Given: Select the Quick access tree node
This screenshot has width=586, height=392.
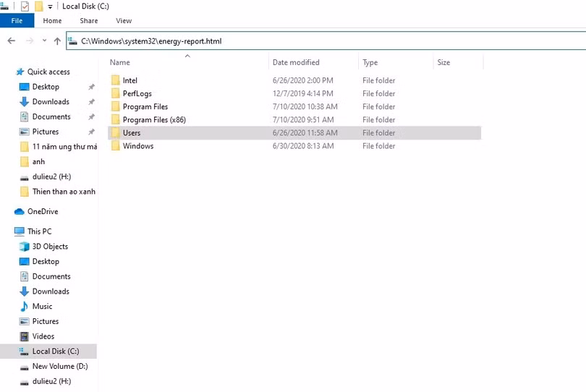Looking at the screenshot, I should coord(48,72).
